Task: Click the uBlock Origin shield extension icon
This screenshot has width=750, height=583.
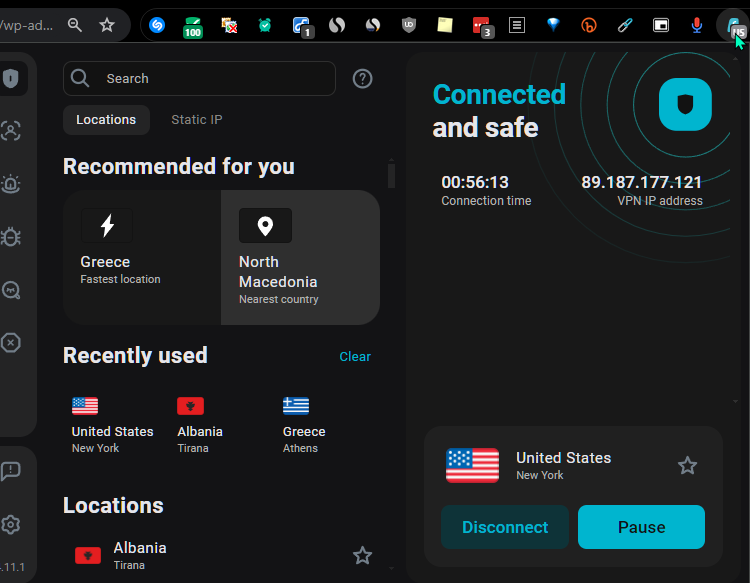Action: 408,25
